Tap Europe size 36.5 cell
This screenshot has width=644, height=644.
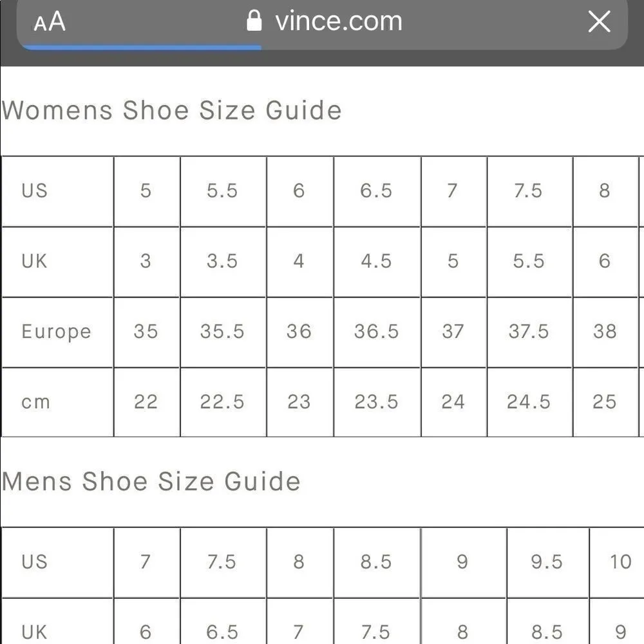click(377, 332)
